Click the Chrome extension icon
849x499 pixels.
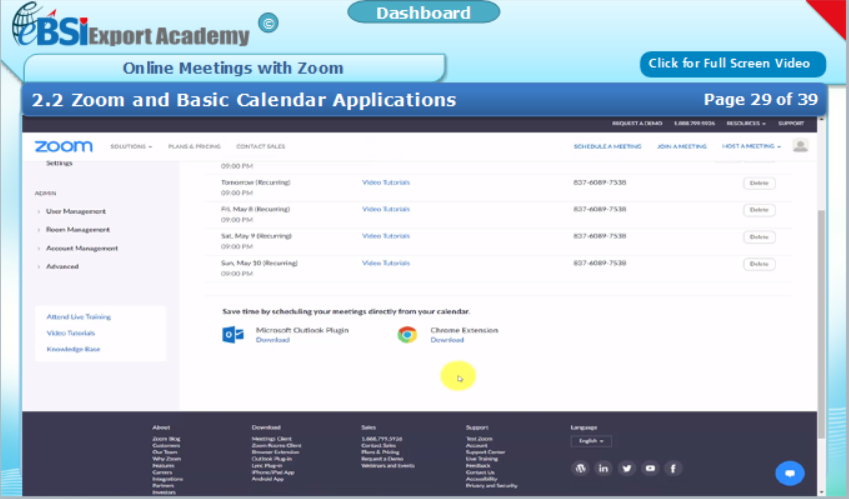pos(407,334)
